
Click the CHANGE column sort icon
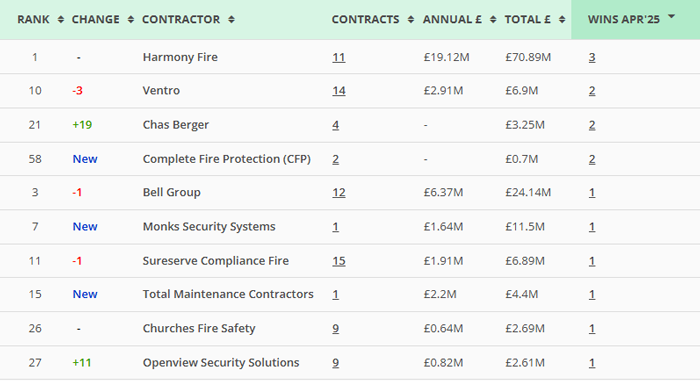point(130,20)
